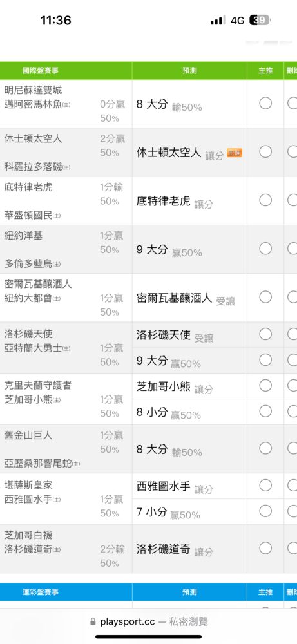
Task: Choose 主推 for 洛杉磯天使 受讓 prediction
Action: tap(265, 334)
